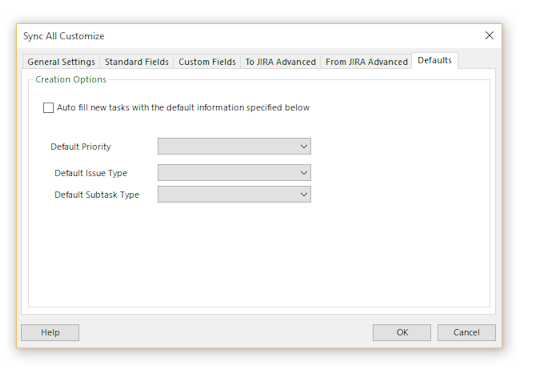Open the Standard Fields tab

(136, 62)
